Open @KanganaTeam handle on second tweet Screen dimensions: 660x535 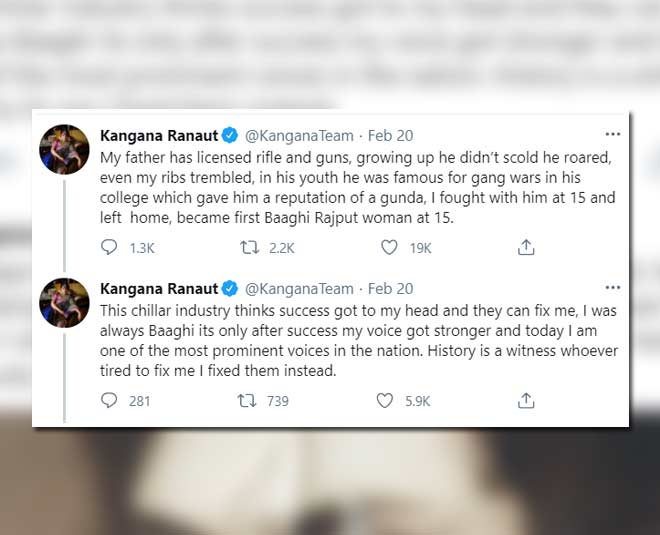pos(299,289)
